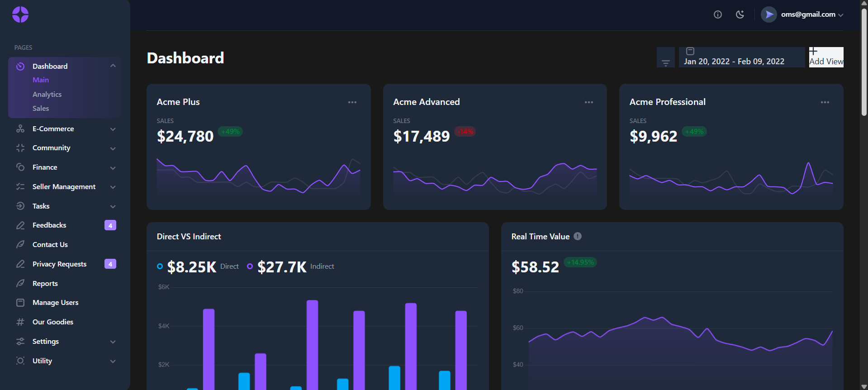Expand the Seller Management menu chevron

113,187
